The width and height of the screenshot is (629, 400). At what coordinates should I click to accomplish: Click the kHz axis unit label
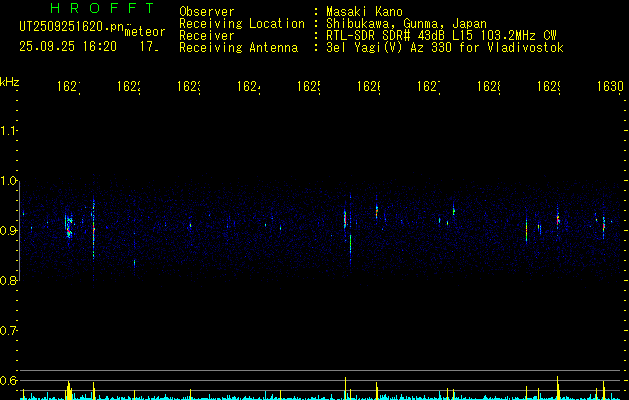click(10, 82)
